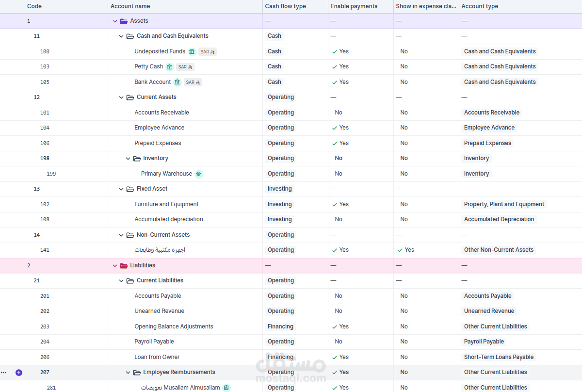Image resolution: width=582 pixels, height=392 pixels.
Task: Collapse the Employee Reimbursements group
Action: 128,373
